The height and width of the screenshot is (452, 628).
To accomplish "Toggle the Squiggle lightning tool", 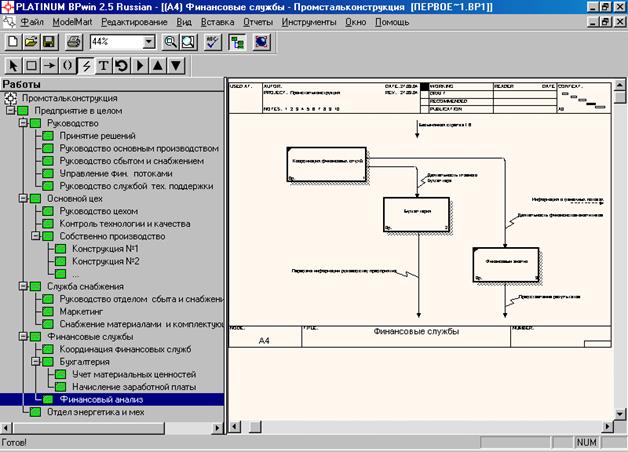I will [x=85, y=66].
